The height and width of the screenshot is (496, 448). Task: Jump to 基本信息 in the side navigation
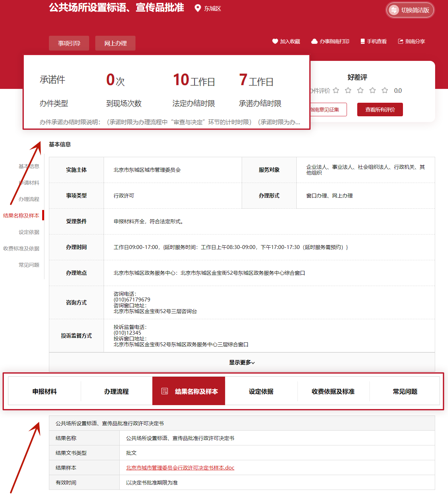(x=29, y=166)
